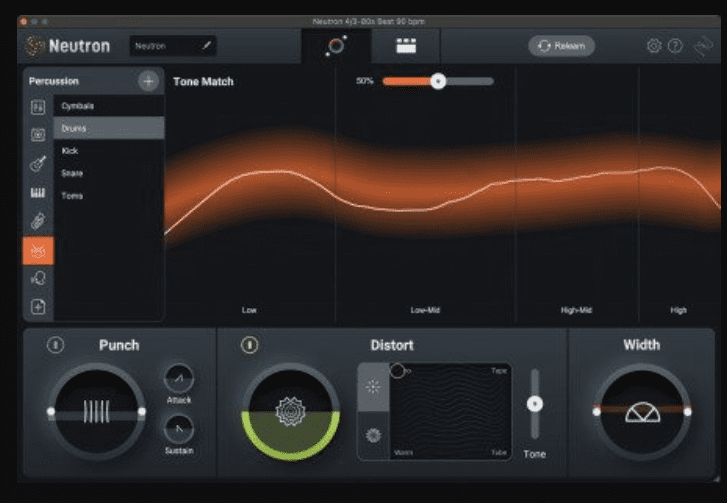The width and height of the screenshot is (727, 503).
Task: Choose Kick in the Percussion list
Action: [x=109, y=151]
